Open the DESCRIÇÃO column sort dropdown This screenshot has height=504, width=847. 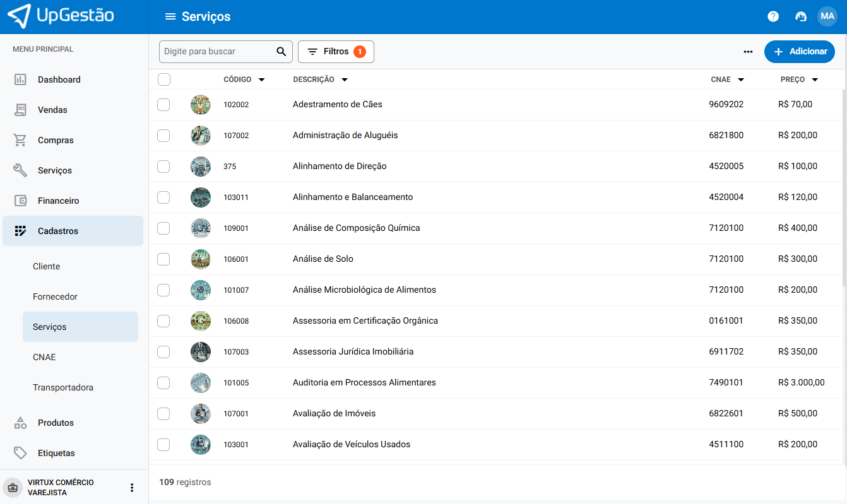click(x=344, y=80)
